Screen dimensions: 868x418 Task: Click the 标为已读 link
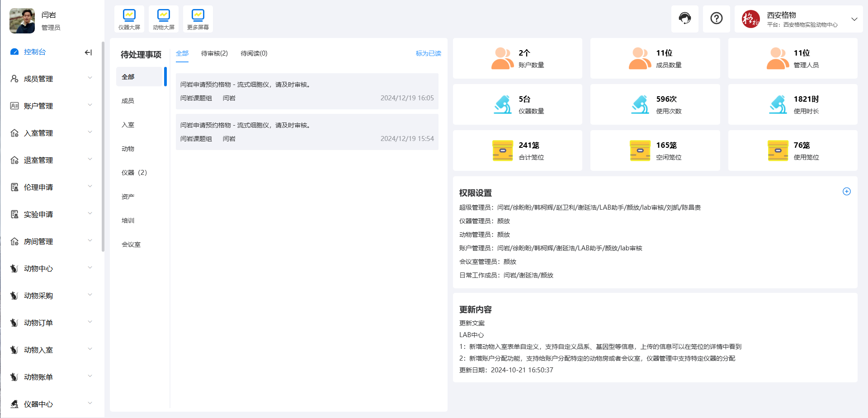(x=428, y=53)
